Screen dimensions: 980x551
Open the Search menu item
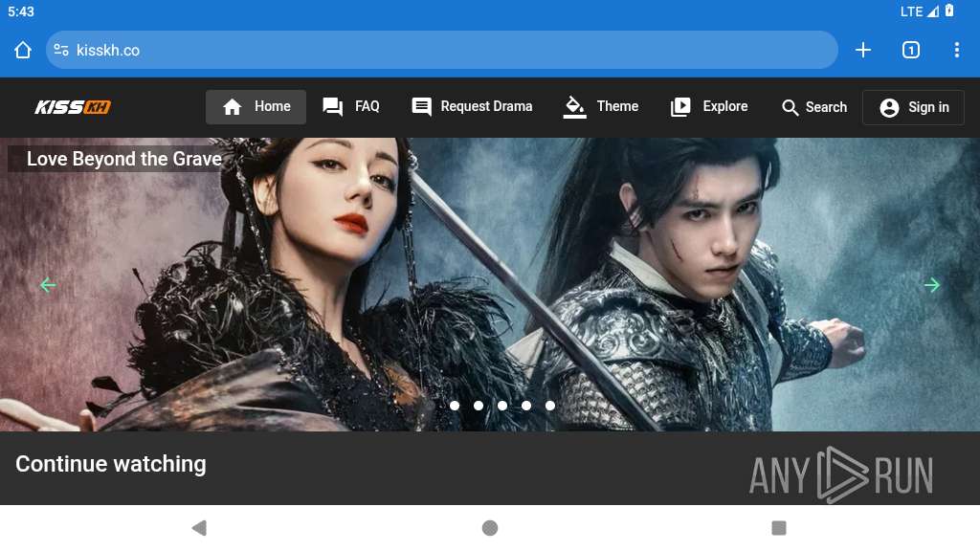[x=813, y=107]
